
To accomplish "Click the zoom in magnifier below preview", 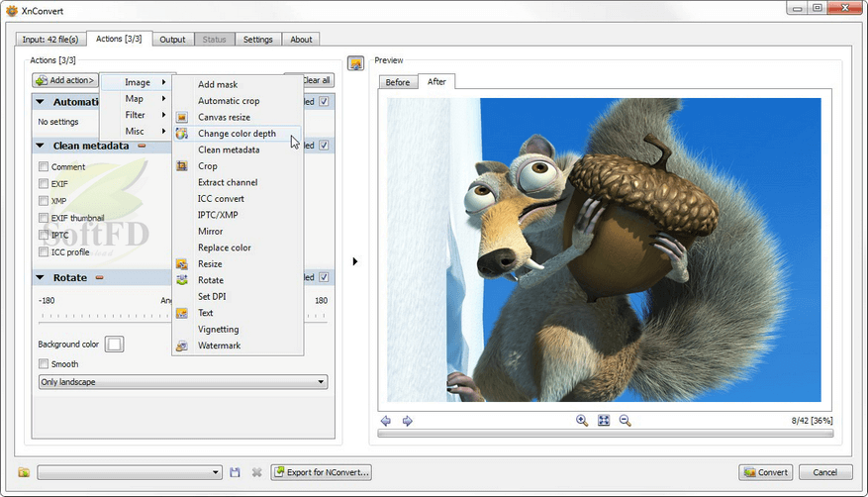I will pyautogui.click(x=582, y=421).
